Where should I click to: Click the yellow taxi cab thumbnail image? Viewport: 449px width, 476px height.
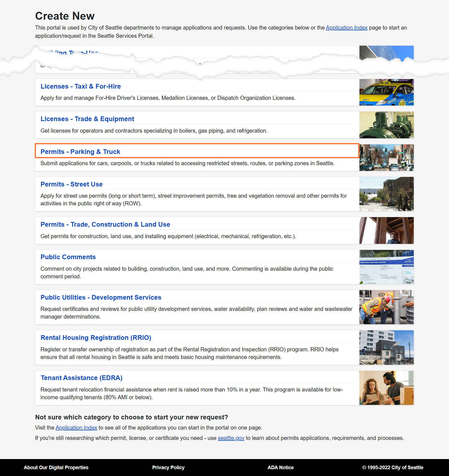click(x=386, y=92)
